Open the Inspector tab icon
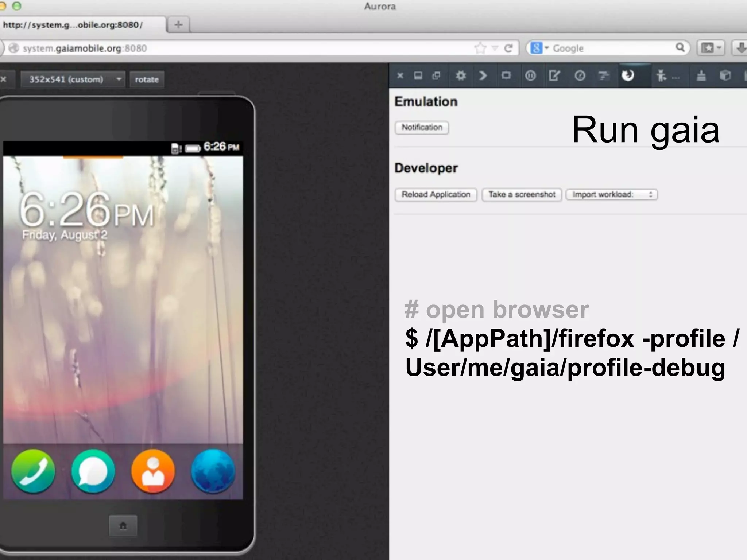This screenshot has height=560, width=747. [x=506, y=76]
